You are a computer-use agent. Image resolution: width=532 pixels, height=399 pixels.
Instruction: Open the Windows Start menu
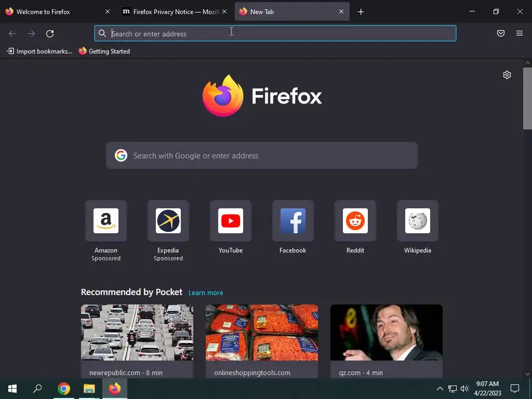pyautogui.click(x=12, y=389)
